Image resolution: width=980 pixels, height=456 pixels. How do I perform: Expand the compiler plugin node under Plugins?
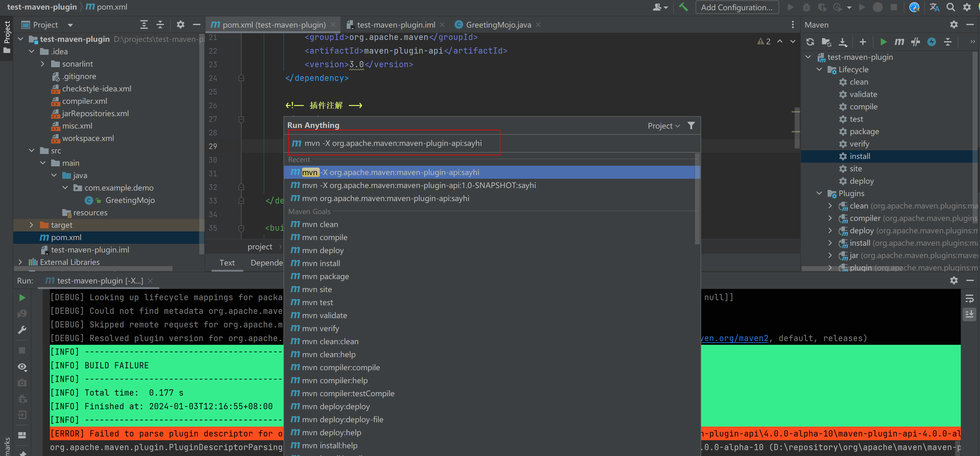click(x=830, y=218)
